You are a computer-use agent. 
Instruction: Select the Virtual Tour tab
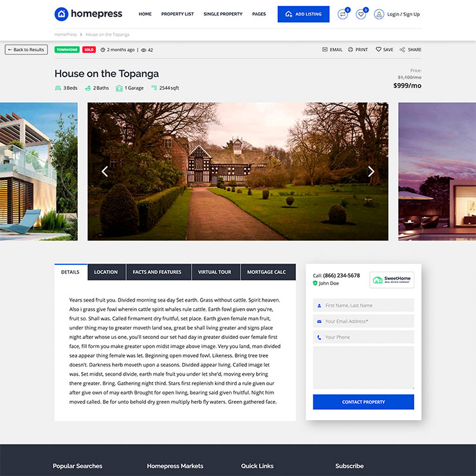(x=214, y=272)
